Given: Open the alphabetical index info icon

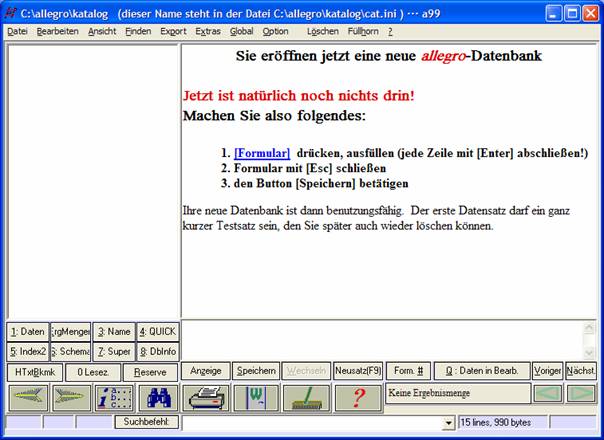Looking at the screenshot, I should click(114, 398).
